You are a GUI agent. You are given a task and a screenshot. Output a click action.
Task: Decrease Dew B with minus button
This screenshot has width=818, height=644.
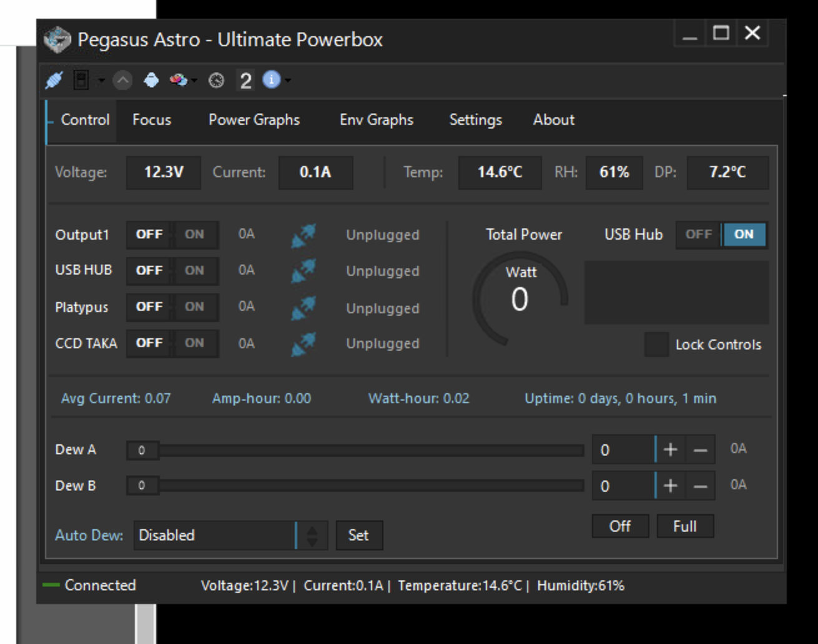tap(701, 486)
